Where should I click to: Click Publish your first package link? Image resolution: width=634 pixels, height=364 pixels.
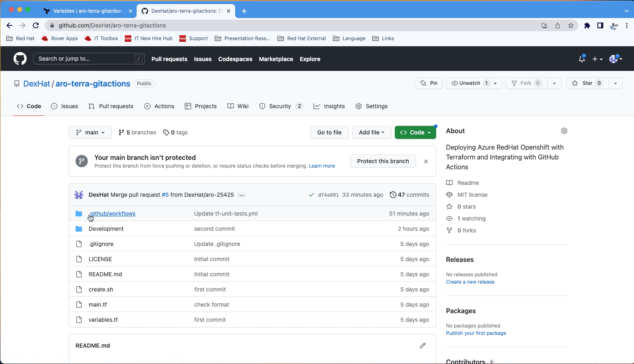(476, 333)
